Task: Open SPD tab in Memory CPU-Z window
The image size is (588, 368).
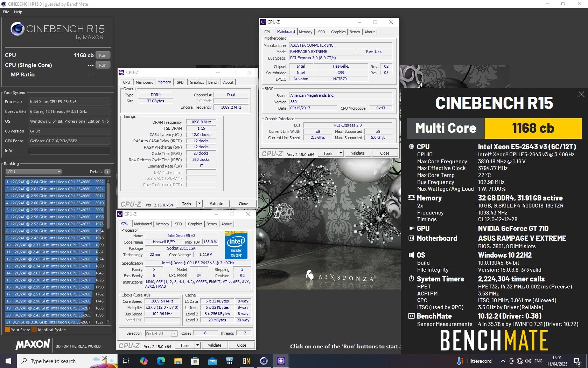Action: (180, 82)
